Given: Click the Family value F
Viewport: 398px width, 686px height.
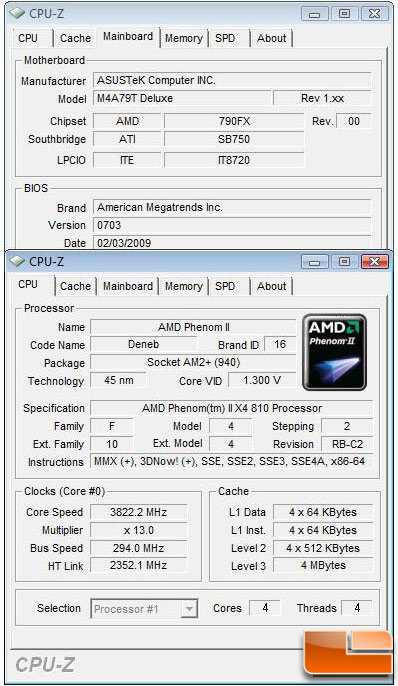Looking at the screenshot, I should [112, 426].
